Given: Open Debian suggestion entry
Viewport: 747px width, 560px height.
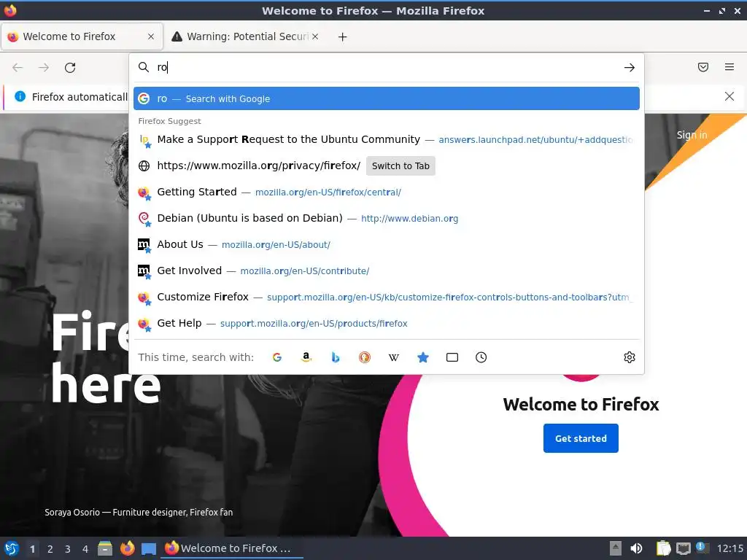Looking at the screenshot, I should (x=387, y=218).
